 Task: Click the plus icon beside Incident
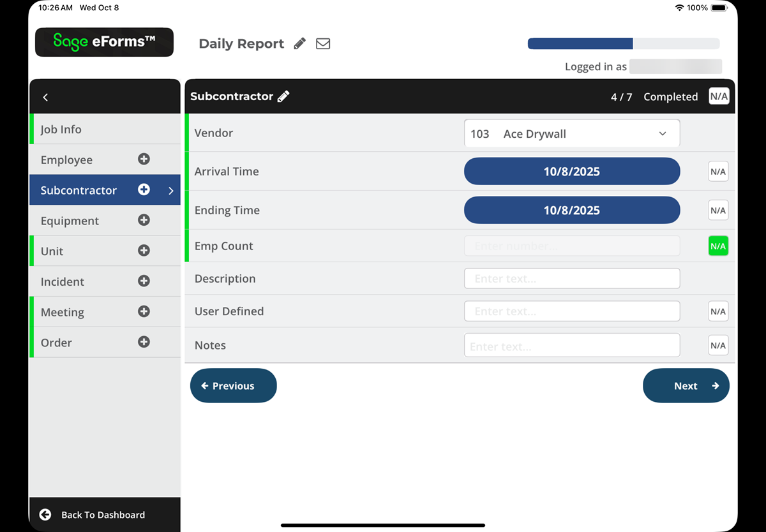click(144, 281)
